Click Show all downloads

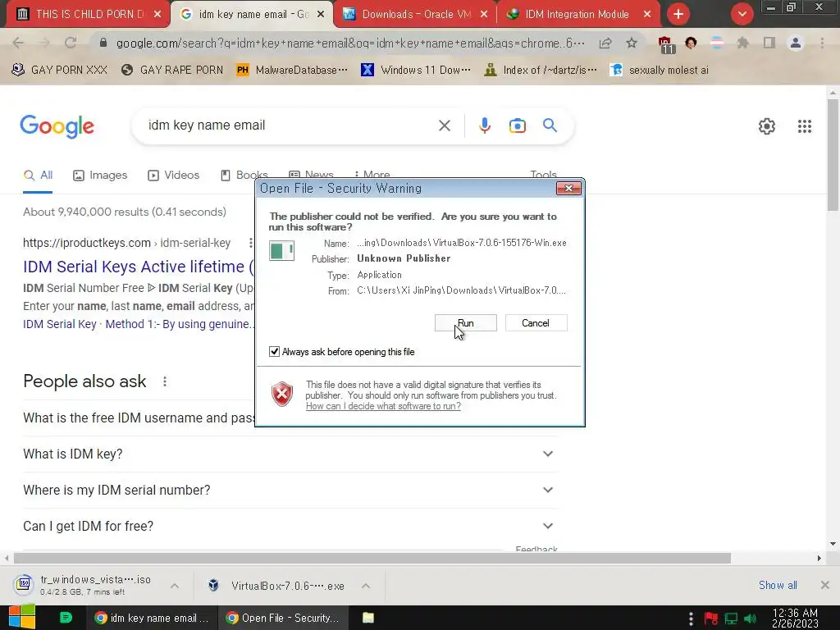click(x=778, y=585)
